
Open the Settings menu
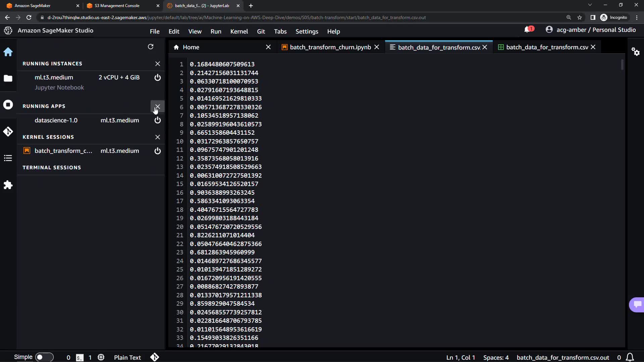[x=307, y=31]
